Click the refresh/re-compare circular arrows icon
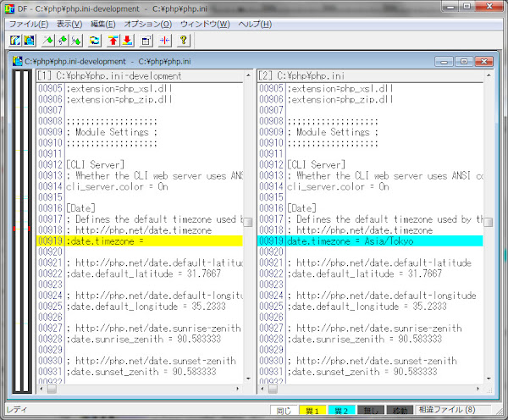 (95, 41)
